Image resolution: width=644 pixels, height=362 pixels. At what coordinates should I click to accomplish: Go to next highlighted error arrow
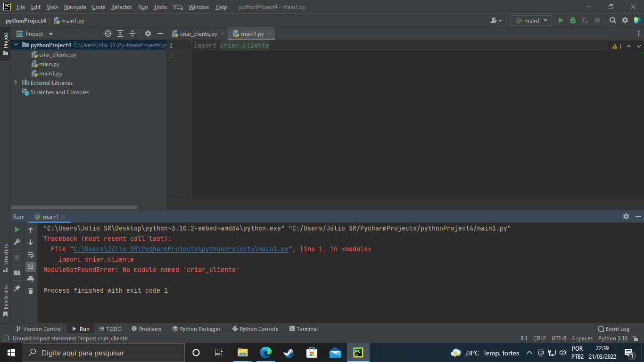[639, 46]
